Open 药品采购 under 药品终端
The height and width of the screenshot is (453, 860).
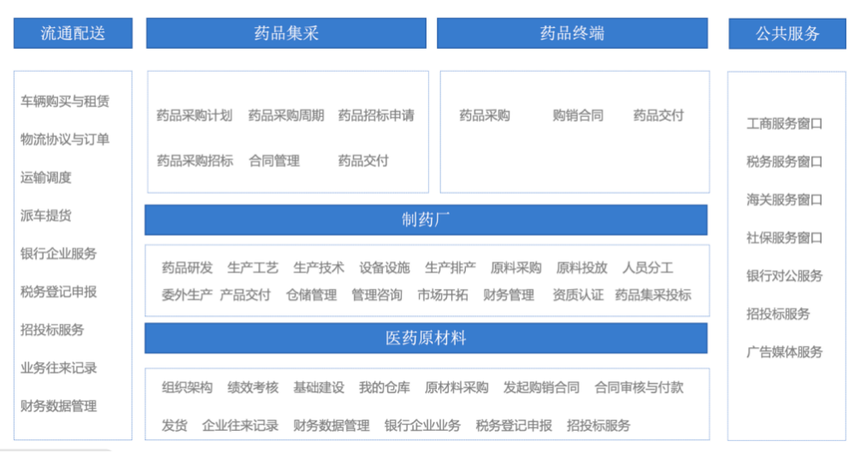pos(485,116)
